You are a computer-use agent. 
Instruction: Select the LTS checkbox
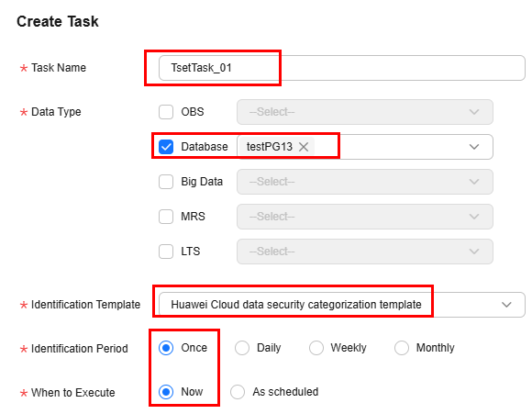pos(166,252)
